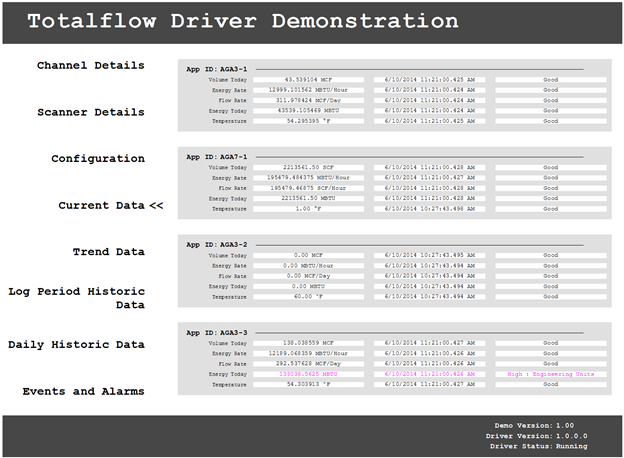Click AGA3-3 Energy Rate value field
The image size is (624, 458).
point(308,353)
